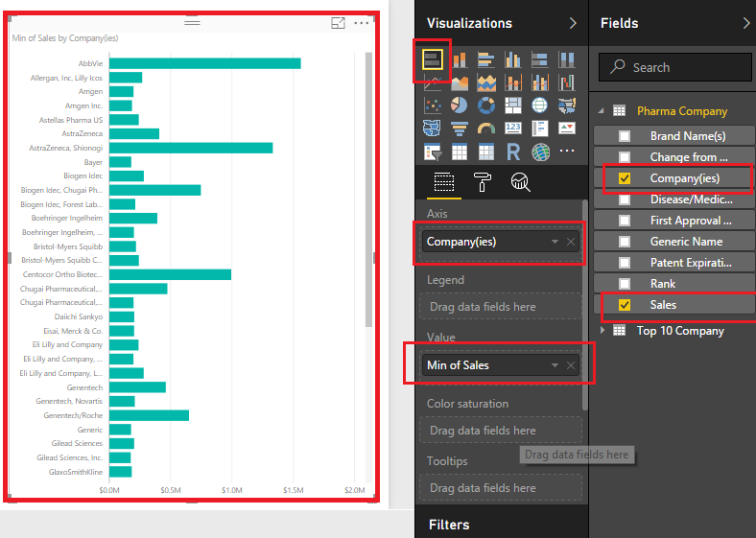Select the Funnel chart visual
756x538 pixels.
[460, 129]
